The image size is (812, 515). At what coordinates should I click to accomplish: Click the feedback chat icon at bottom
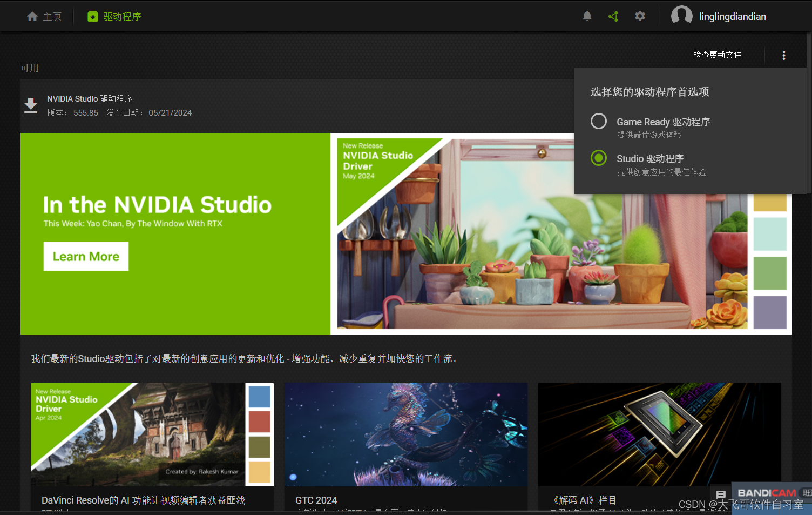click(x=721, y=494)
